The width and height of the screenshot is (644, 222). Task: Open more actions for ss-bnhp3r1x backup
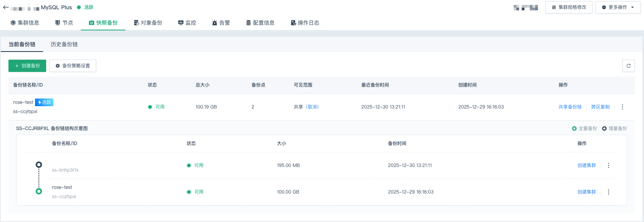pos(608,165)
